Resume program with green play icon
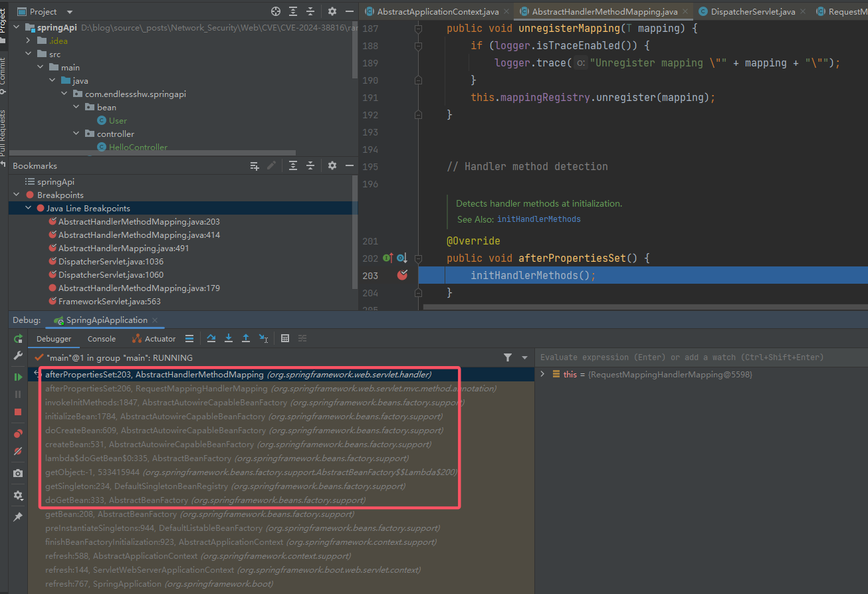 coord(18,377)
